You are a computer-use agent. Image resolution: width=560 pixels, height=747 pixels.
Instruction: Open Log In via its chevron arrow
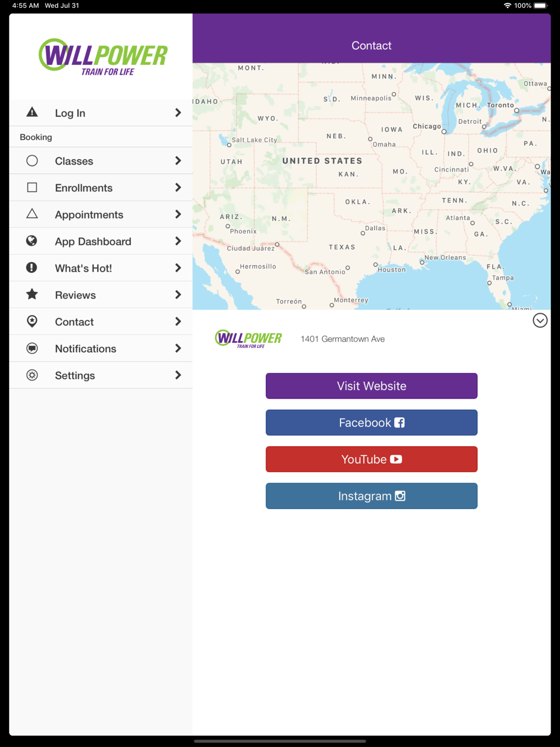(178, 113)
